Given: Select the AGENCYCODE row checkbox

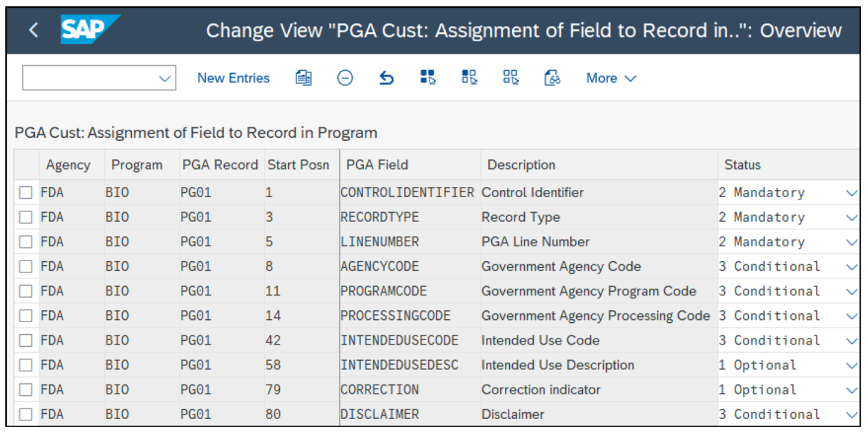Looking at the screenshot, I should pyautogui.click(x=26, y=266).
